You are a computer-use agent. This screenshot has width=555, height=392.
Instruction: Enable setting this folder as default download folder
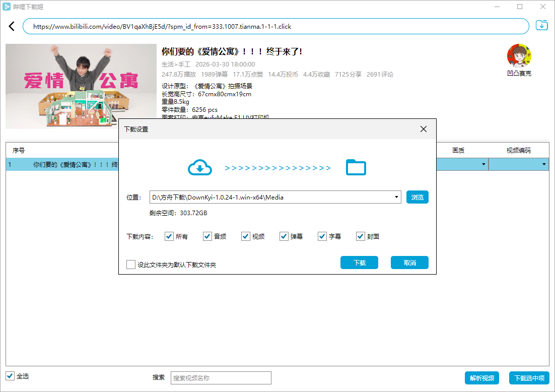coord(130,264)
